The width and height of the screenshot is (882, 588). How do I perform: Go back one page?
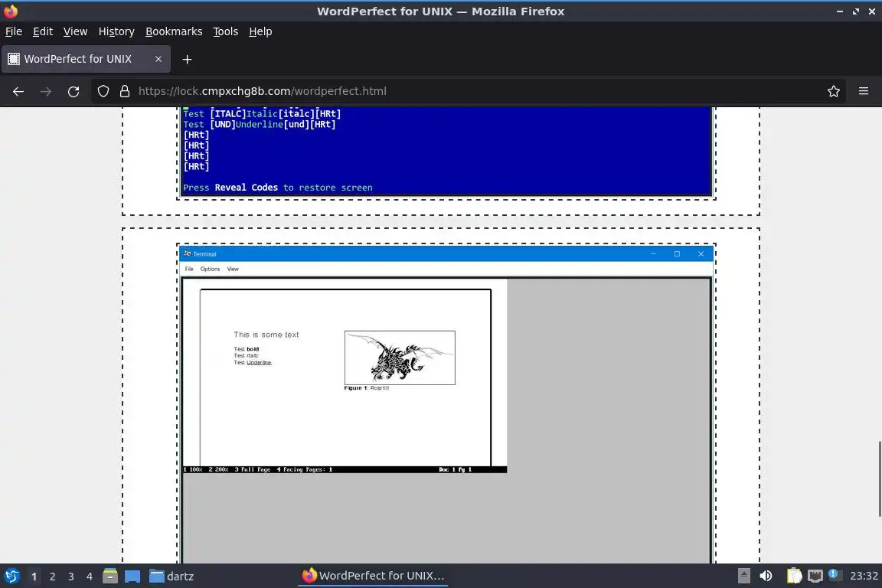(x=18, y=91)
